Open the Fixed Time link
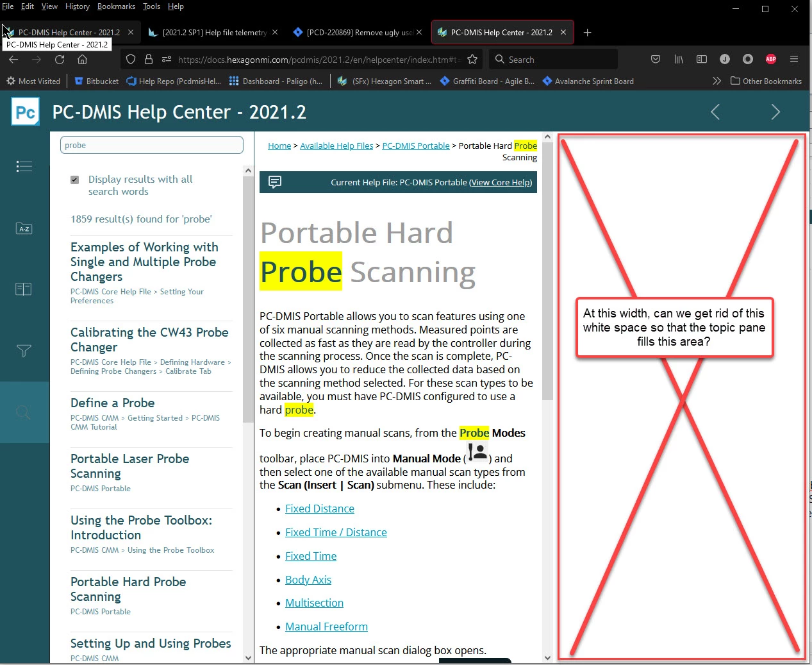This screenshot has width=812, height=665. coord(311,556)
